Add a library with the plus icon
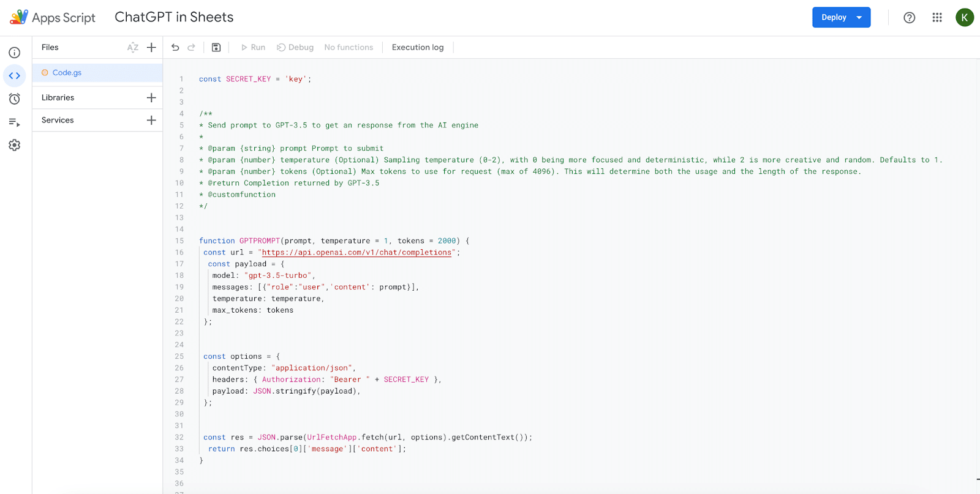Viewport: 980px width, 494px height. click(151, 97)
